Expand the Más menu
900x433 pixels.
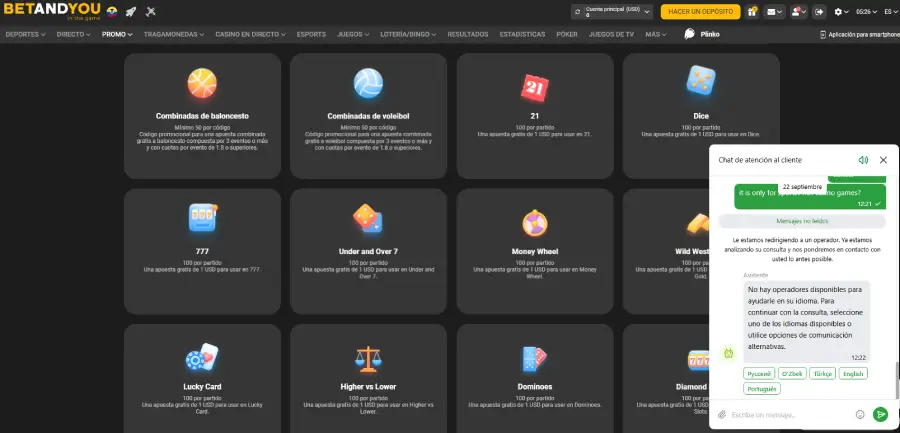point(655,34)
